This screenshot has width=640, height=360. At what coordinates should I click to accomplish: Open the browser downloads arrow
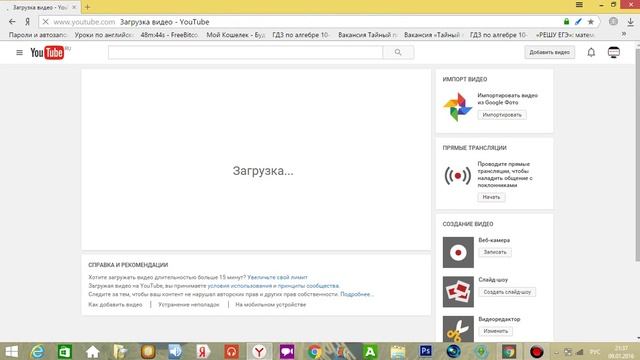point(631,22)
